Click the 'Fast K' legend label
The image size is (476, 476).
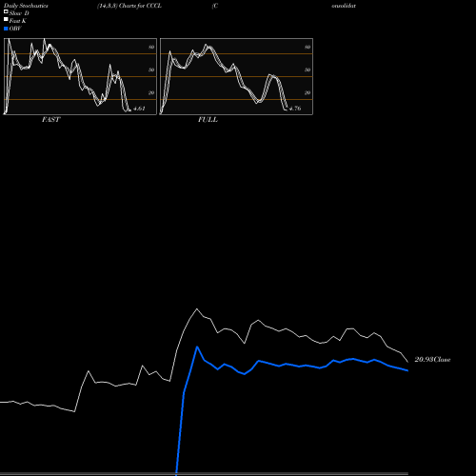coord(17,21)
